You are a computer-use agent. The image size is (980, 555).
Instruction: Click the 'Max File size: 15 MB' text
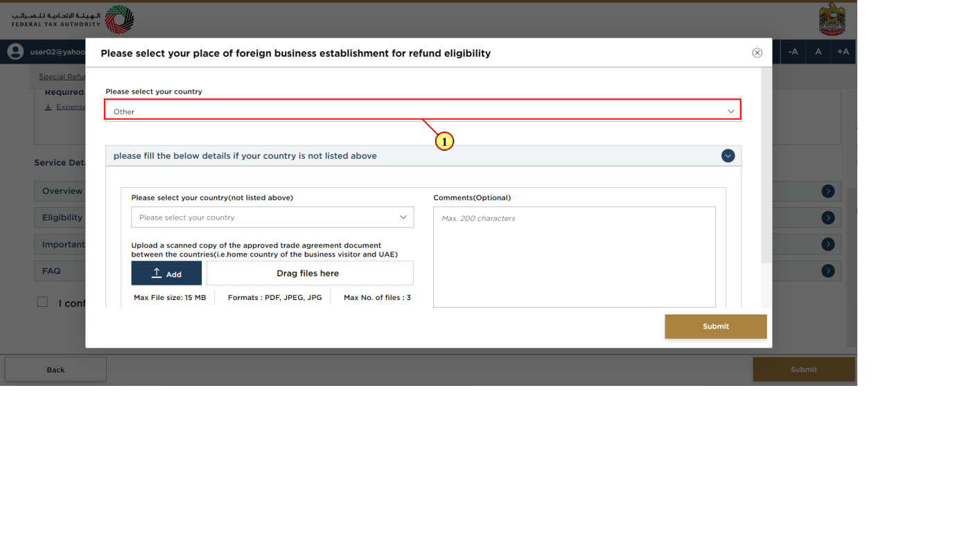coord(170,297)
